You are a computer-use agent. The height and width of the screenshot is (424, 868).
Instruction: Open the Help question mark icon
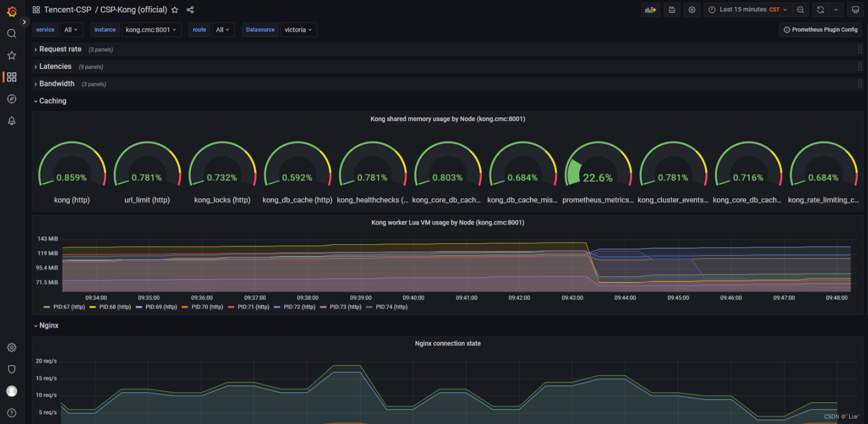click(12, 413)
